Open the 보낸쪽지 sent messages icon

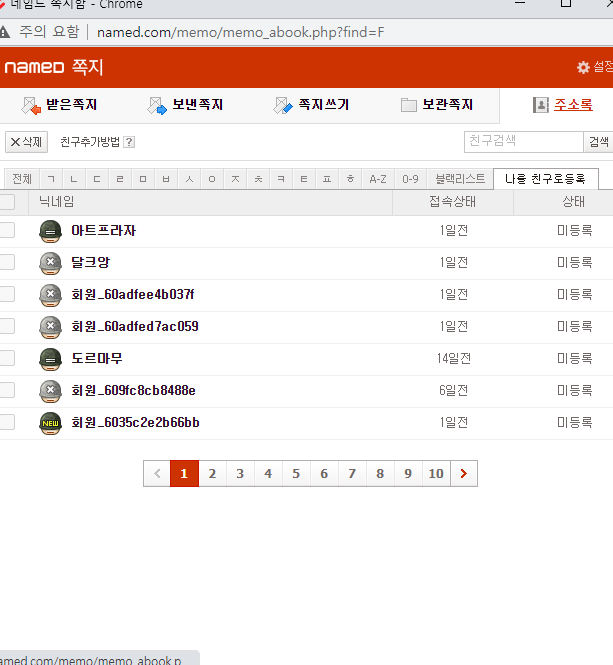point(157,106)
